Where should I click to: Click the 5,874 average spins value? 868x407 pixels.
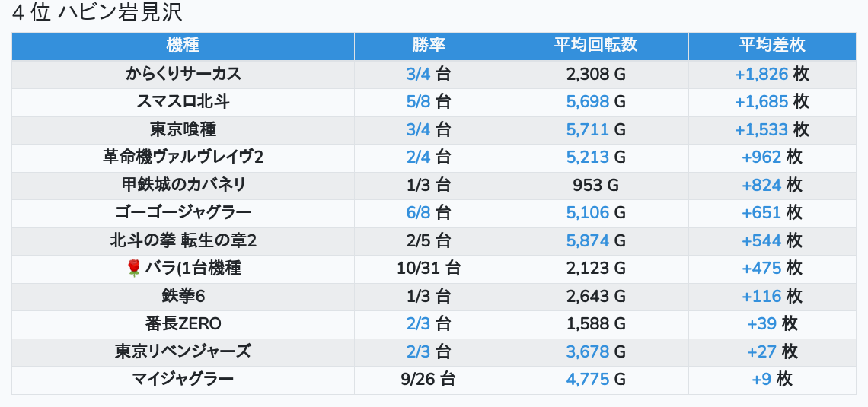(588, 240)
